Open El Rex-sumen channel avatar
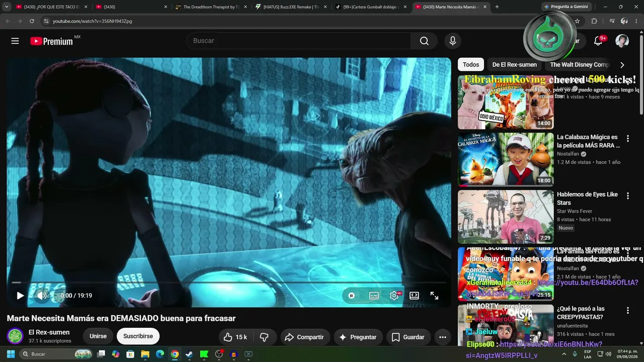Screen dimensions: 644x362 point(15,336)
